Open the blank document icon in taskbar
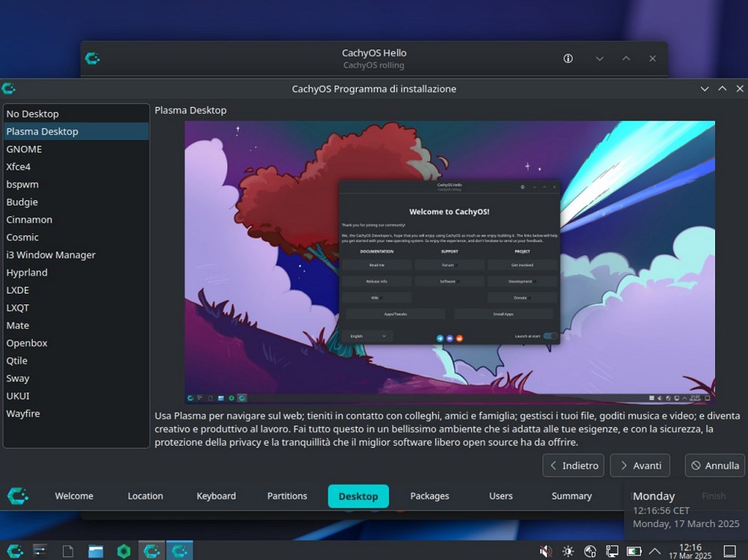 (68, 551)
